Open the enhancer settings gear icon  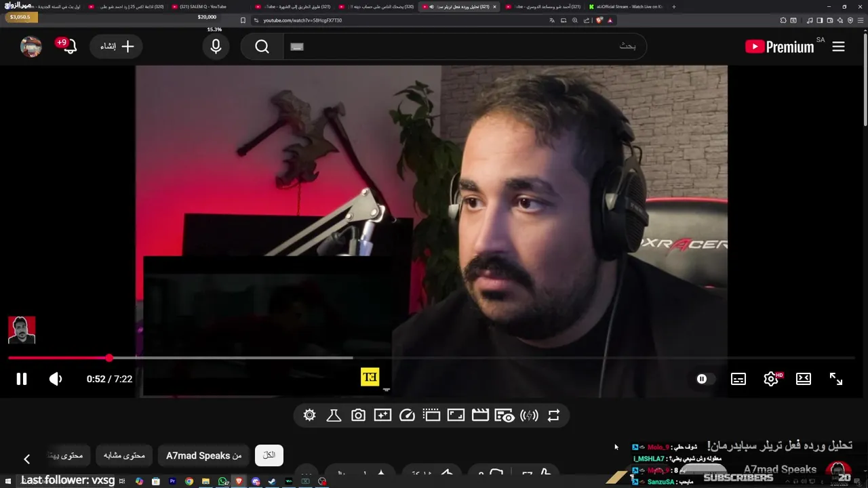(309, 415)
